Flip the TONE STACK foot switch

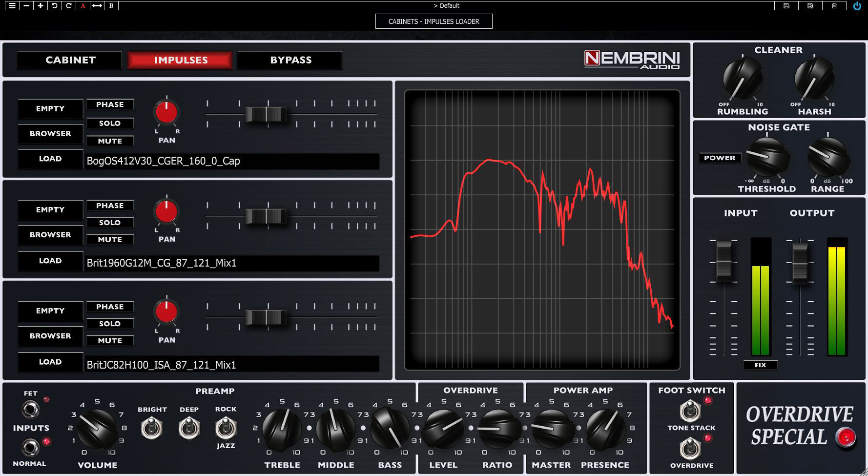pos(690,410)
